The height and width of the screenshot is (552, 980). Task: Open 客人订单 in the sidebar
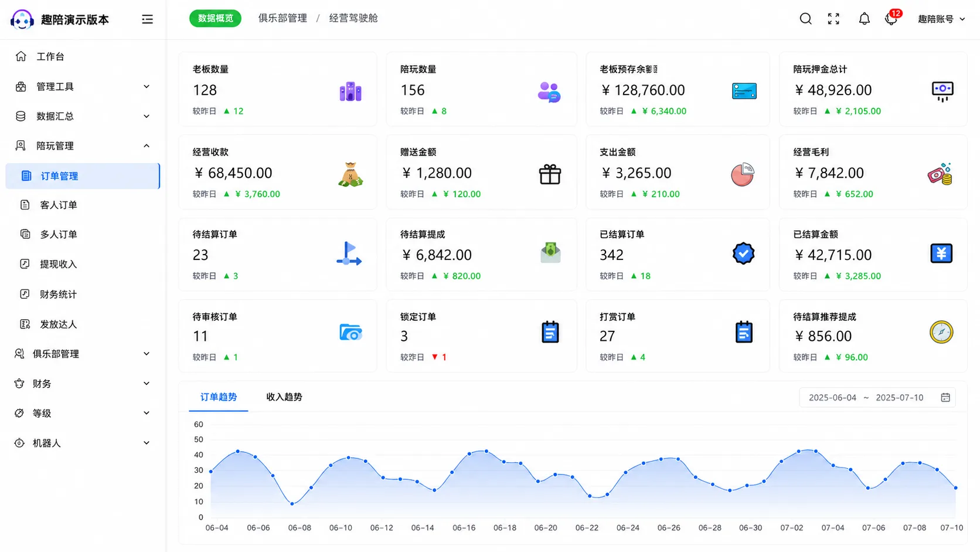[x=83, y=205]
